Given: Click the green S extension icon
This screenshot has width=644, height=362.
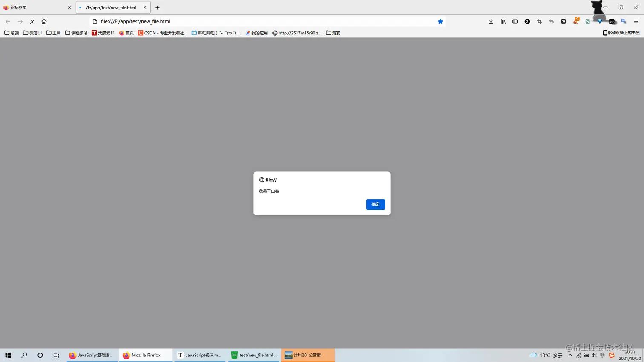Looking at the screenshot, I should pos(587,21).
